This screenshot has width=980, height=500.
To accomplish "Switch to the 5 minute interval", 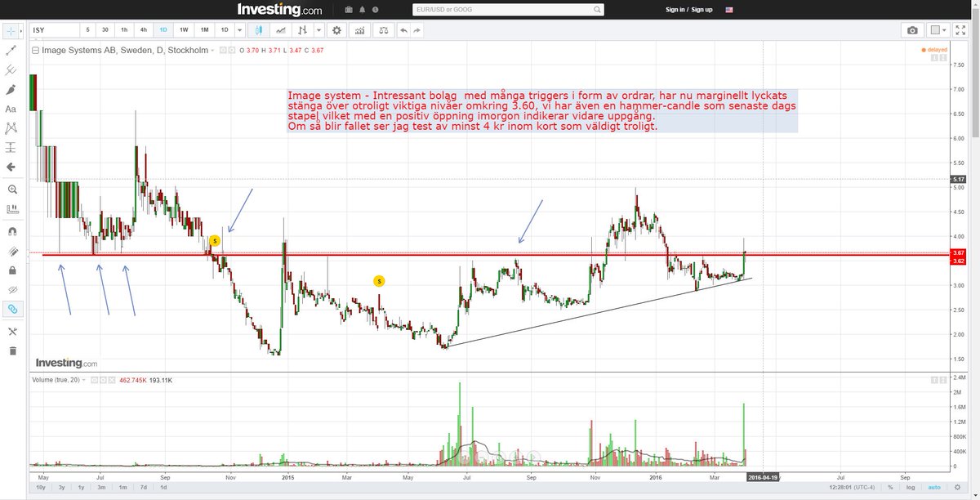I will 88,30.
